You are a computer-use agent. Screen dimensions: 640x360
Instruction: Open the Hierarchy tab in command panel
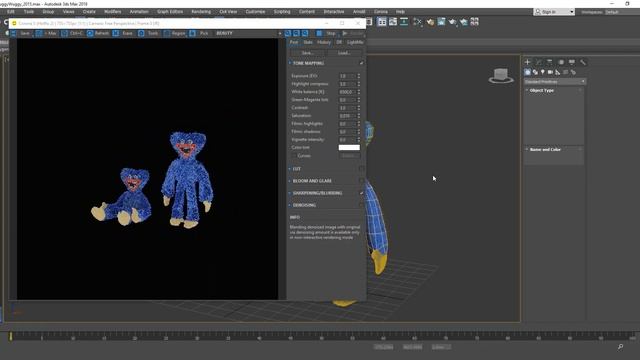(x=550, y=62)
